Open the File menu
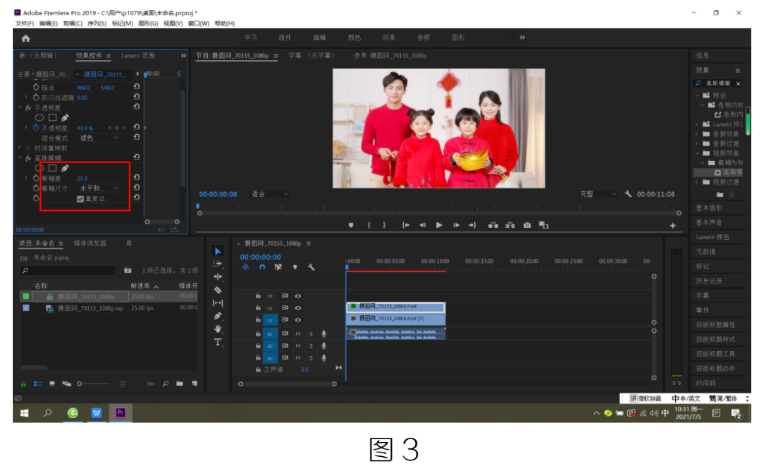 coord(24,23)
